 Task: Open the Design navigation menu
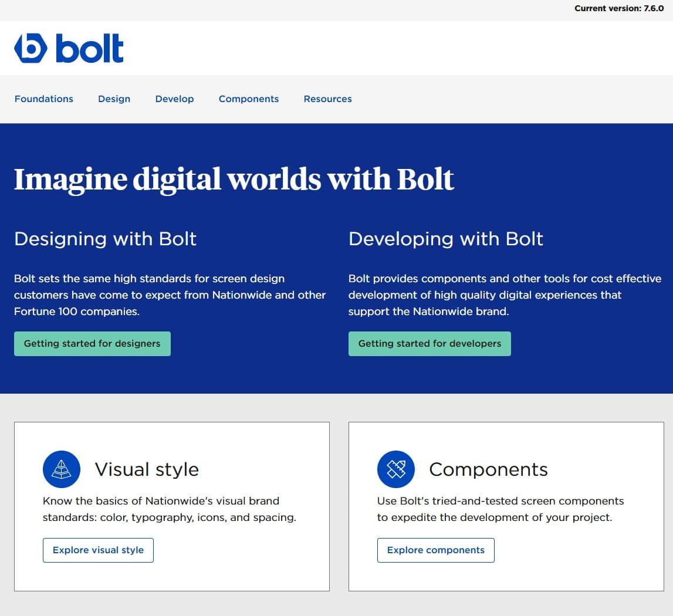coord(114,99)
